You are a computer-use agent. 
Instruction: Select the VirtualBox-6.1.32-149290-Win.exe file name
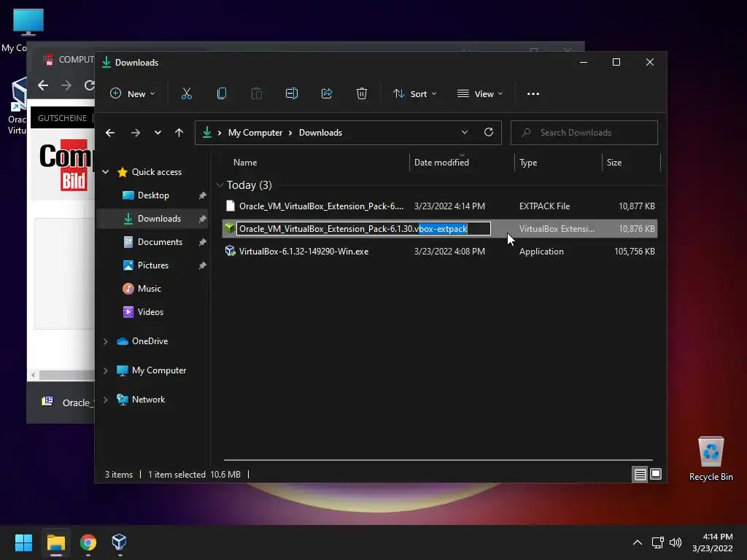[303, 252]
